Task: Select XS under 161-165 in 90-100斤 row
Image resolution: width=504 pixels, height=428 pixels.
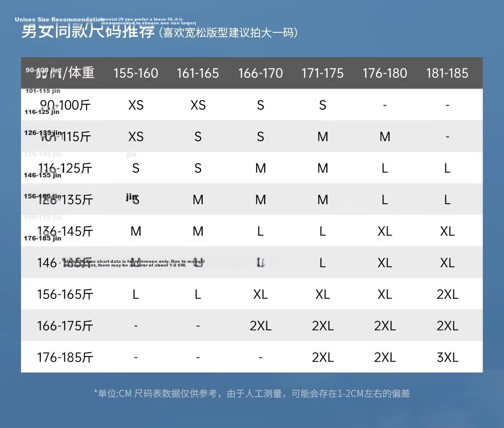Action: [x=198, y=105]
